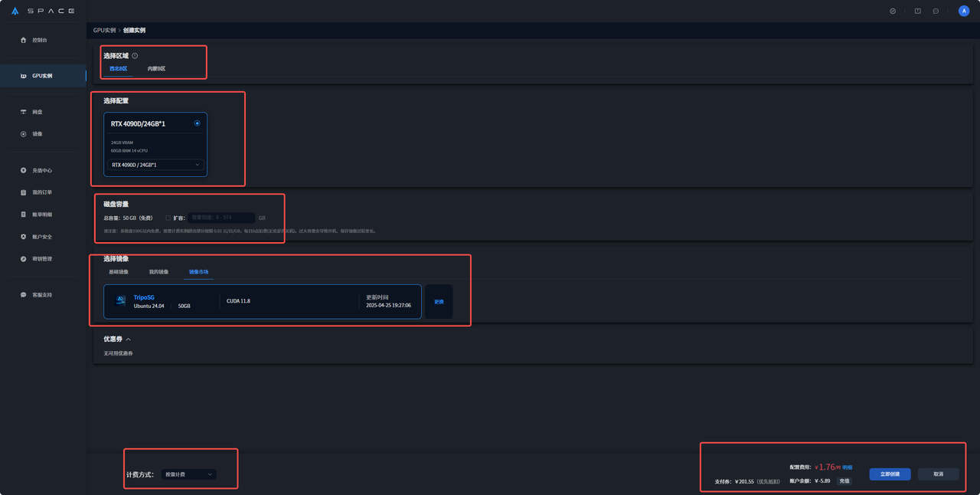980x495 pixels.
Task: Click the 取消 button
Action: pyautogui.click(x=938, y=474)
